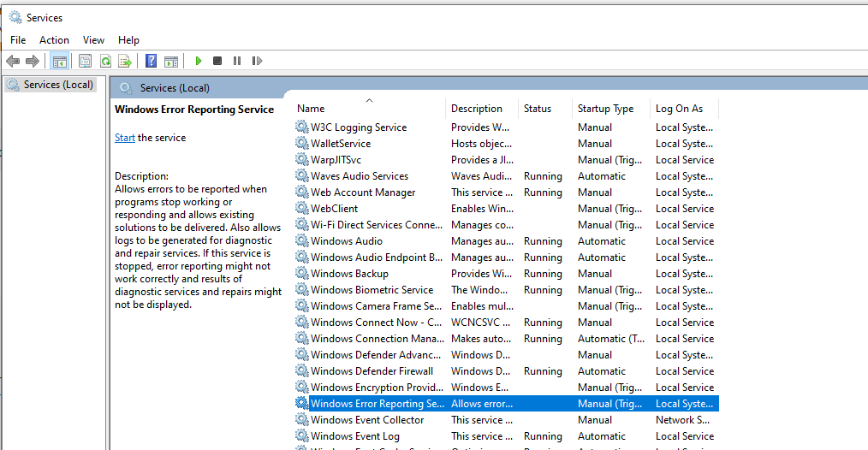Select the highlighted Windows Error Reporting Se... row
868x450 pixels.
pyautogui.click(x=507, y=404)
